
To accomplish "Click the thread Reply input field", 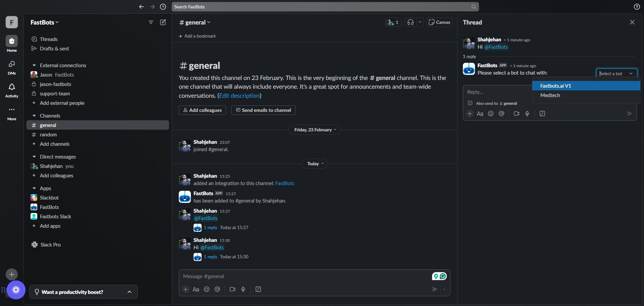I will pos(497,92).
